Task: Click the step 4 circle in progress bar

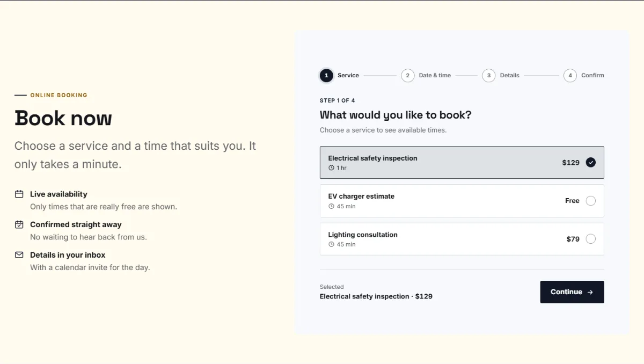Action: 570,76
